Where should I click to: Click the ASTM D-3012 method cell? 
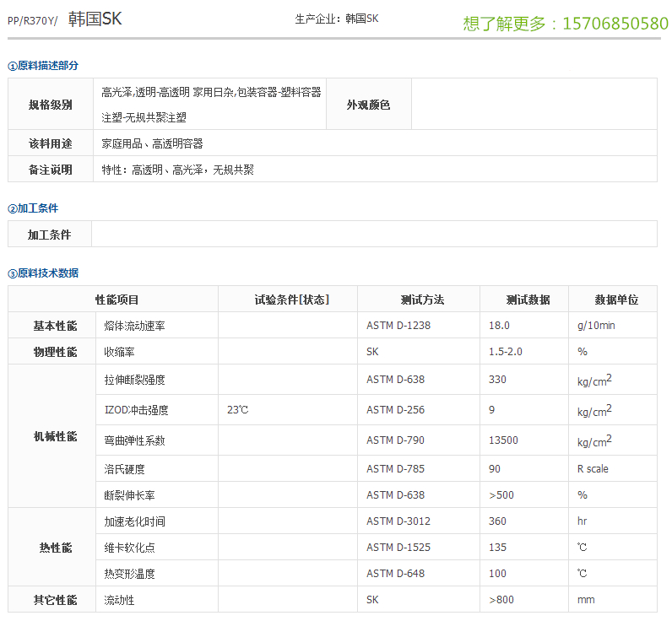[419, 521]
